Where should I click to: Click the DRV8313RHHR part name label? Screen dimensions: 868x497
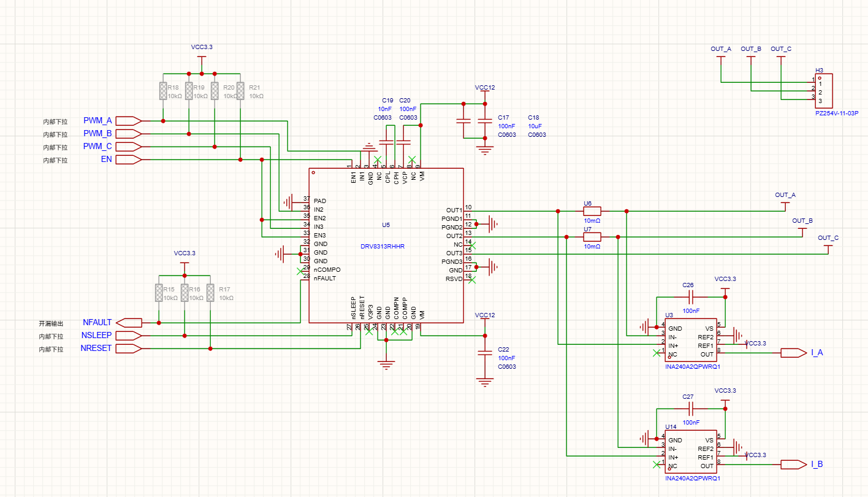click(x=383, y=247)
